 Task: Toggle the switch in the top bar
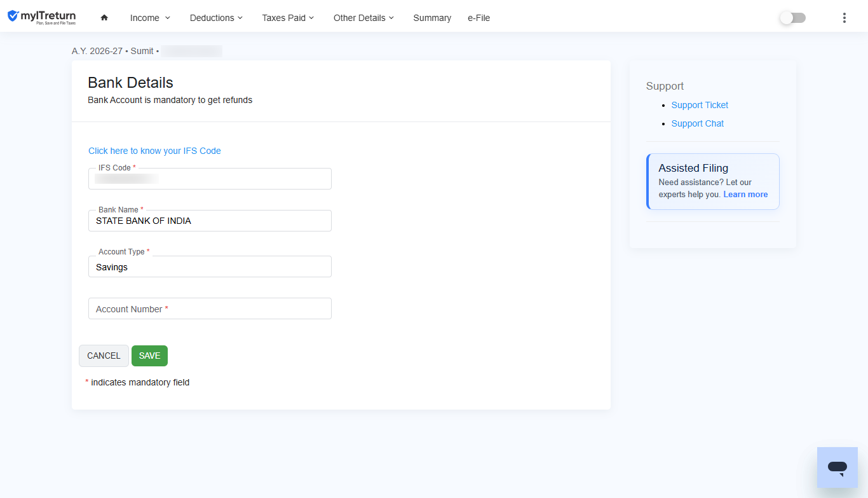click(792, 18)
